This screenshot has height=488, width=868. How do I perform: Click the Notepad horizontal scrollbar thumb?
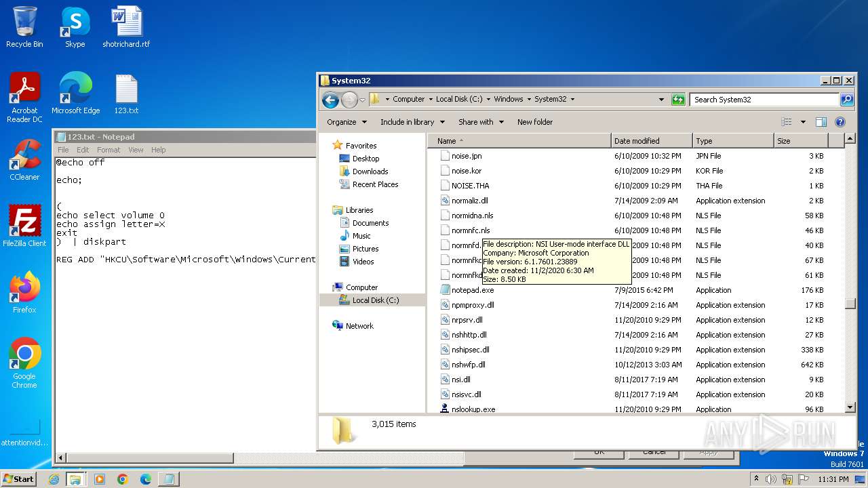[x=149, y=458]
